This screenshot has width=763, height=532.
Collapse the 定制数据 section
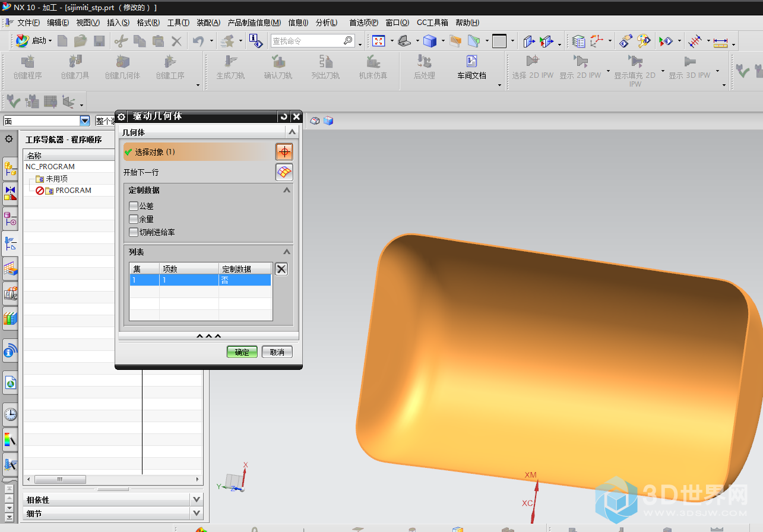[287, 190]
